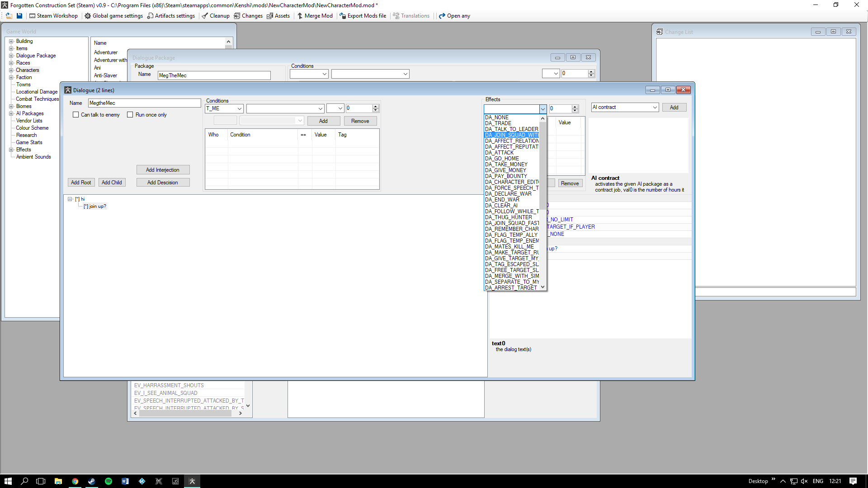The height and width of the screenshot is (488, 868).
Task: Select DA_TAKE_MONEY from effects list
Action: click(x=506, y=164)
